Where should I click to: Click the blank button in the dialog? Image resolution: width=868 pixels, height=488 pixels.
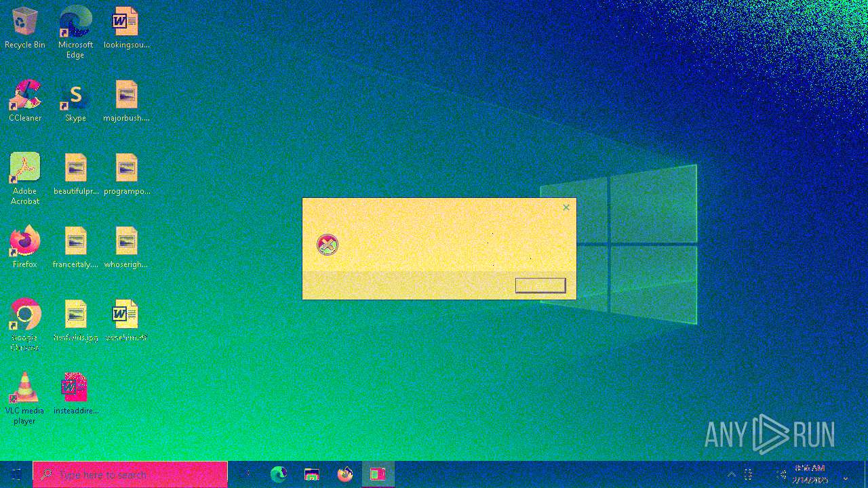click(540, 285)
